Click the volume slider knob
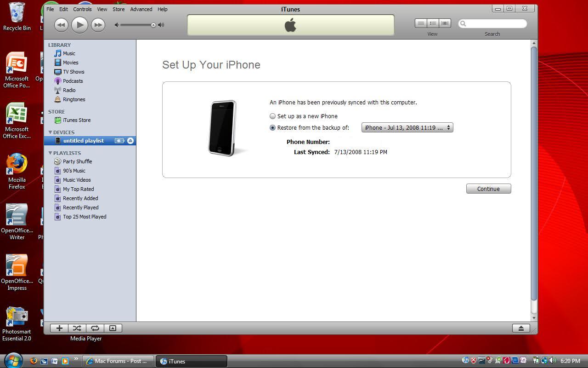The height and width of the screenshot is (368, 588). [153, 25]
